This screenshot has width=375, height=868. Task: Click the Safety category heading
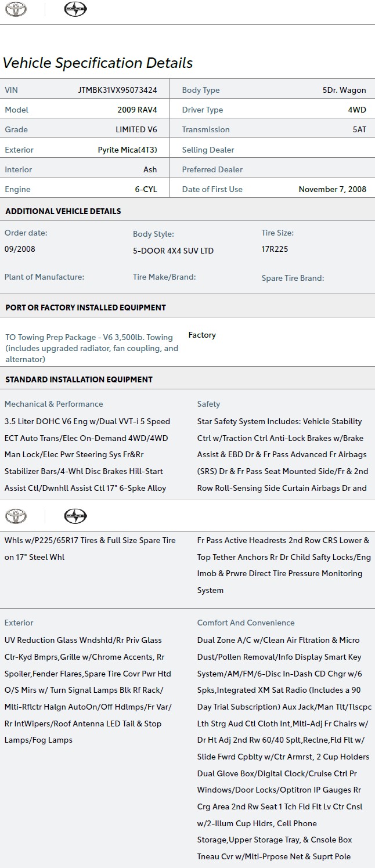coord(208,404)
